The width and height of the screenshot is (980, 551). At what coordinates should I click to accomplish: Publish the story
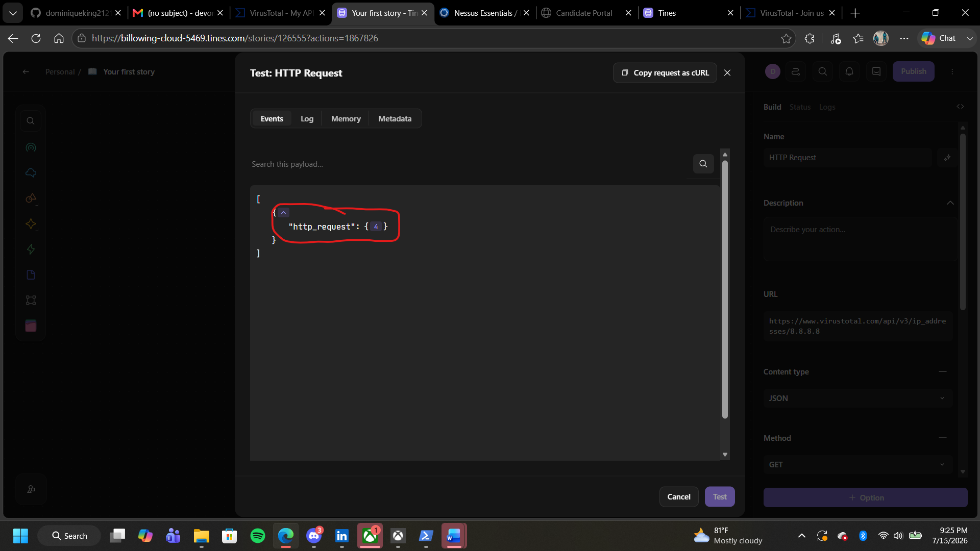point(913,71)
